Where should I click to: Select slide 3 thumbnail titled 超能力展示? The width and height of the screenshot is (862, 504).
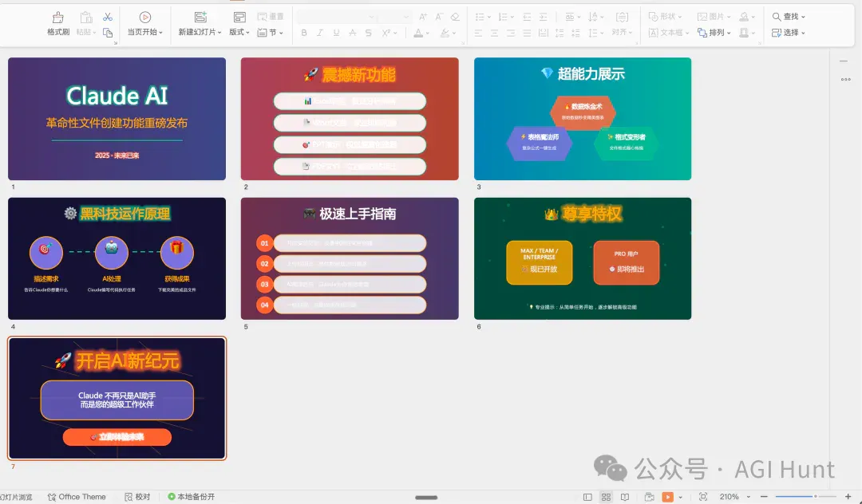[583, 119]
